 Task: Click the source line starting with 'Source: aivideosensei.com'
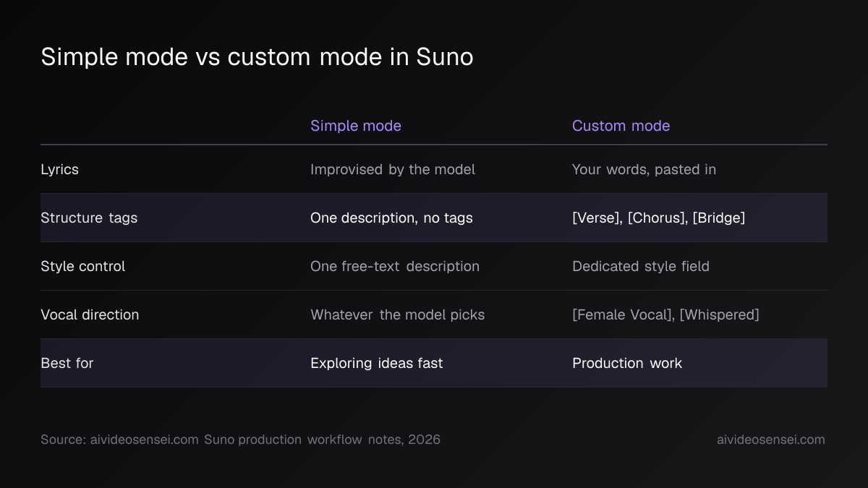pos(240,440)
